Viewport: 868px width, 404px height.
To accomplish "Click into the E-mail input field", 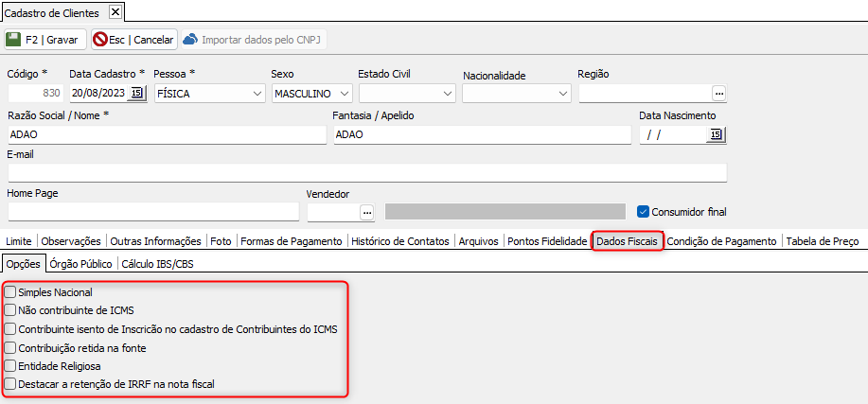I will (x=367, y=172).
